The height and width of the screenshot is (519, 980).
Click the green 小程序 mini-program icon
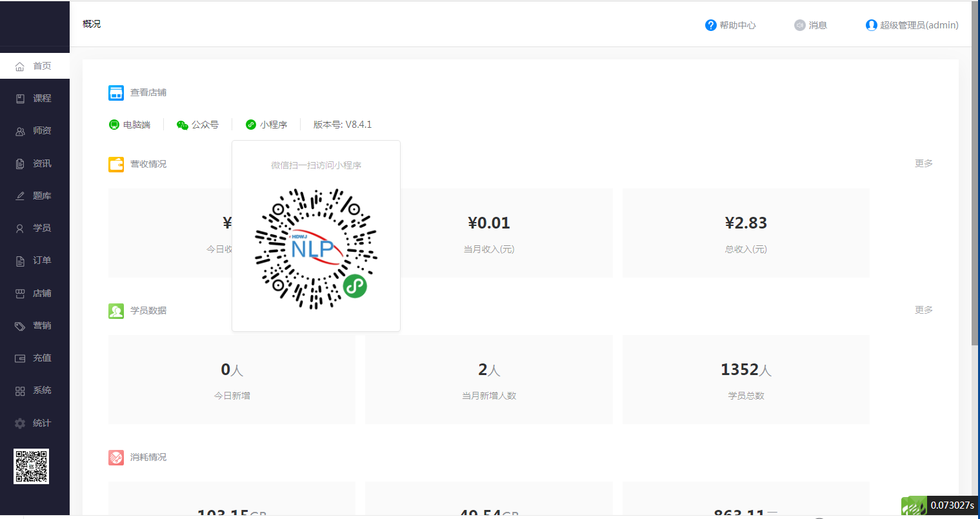coord(251,125)
